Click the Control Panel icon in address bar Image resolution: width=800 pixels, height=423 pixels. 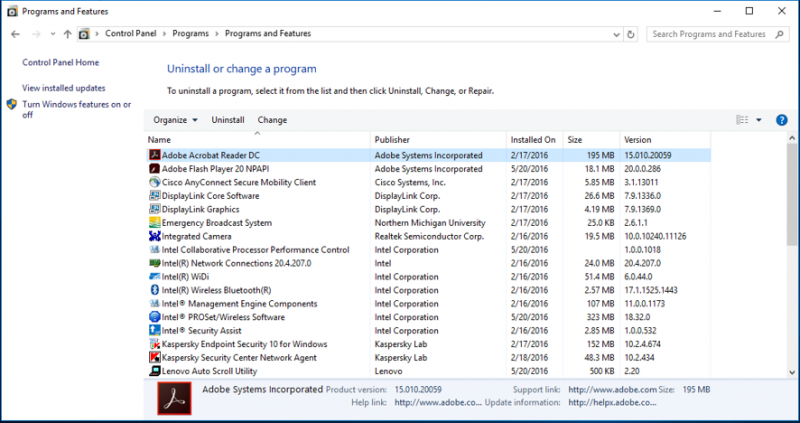coord(84,34)
